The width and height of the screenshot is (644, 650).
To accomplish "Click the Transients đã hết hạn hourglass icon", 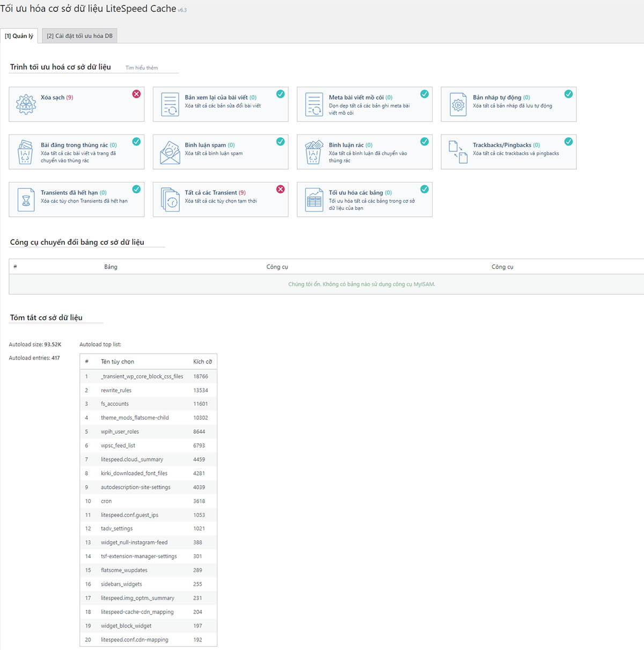I will point(26,200).
